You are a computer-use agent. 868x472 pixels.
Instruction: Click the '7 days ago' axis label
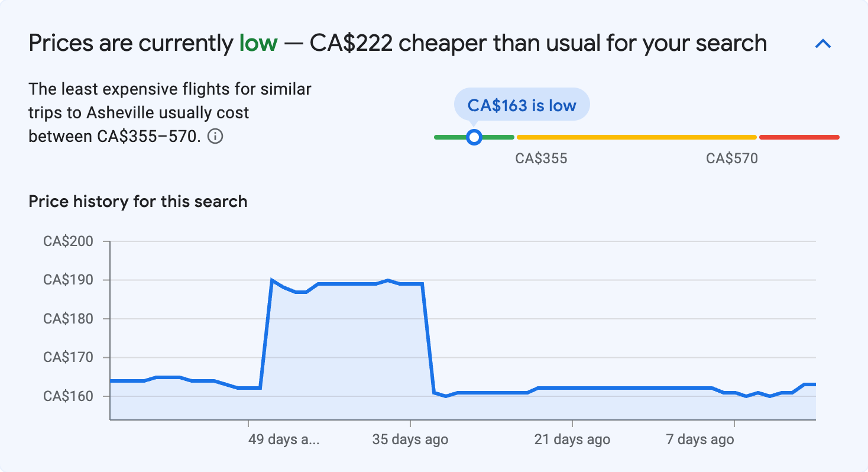click(x=699, y=439)
